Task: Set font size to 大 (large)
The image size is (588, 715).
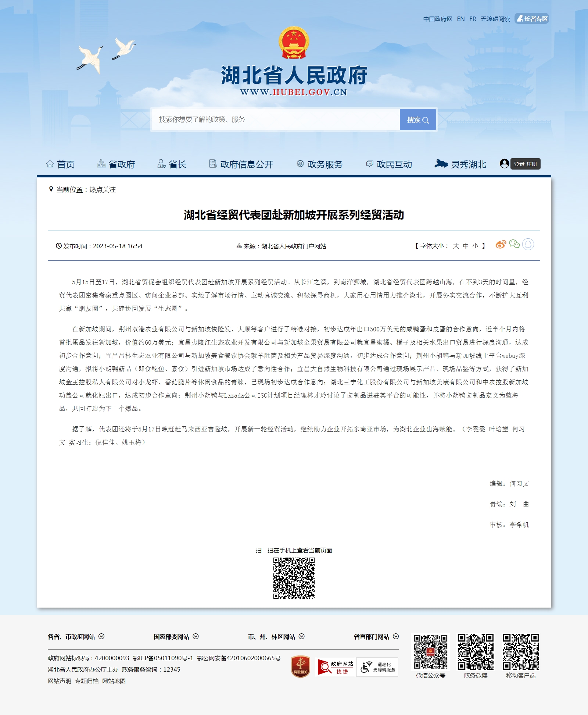Action: 456,246
